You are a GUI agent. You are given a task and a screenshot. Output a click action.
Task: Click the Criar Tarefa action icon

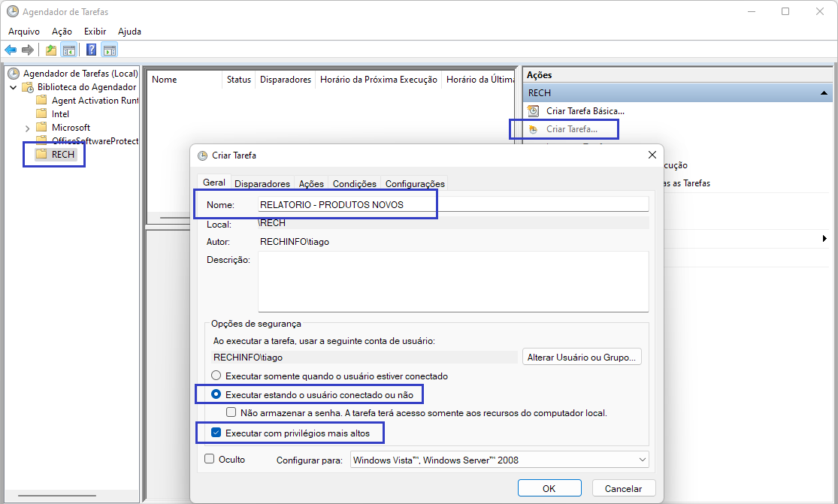pos(534,129)
